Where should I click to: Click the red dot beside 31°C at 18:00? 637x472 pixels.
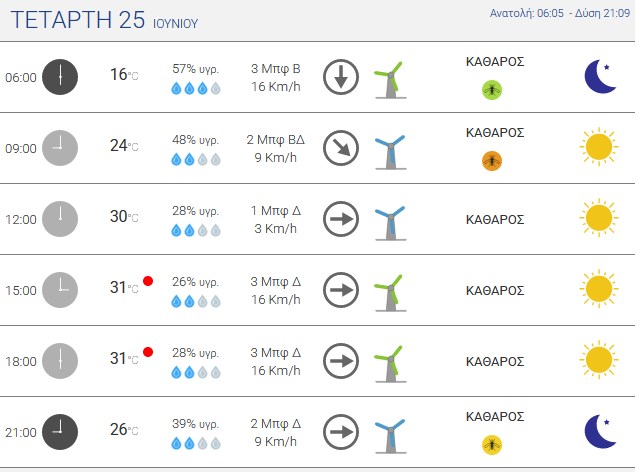148,352
